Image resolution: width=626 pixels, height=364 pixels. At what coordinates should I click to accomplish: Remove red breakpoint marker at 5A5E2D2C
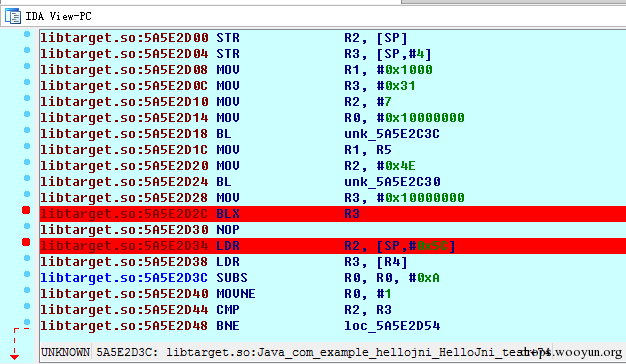point(26,210)
